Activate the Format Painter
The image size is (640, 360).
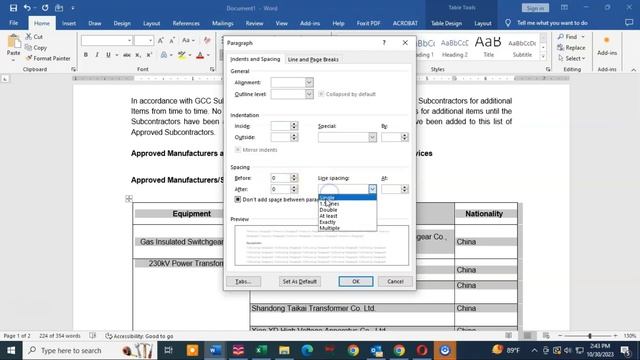tap(48, 58)
